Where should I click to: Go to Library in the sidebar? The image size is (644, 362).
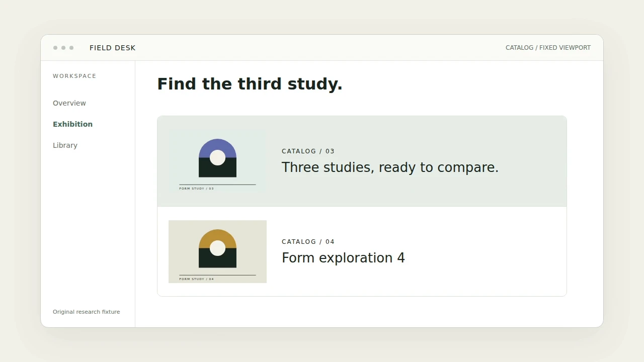pyautogui.click(x=65, y=145)
